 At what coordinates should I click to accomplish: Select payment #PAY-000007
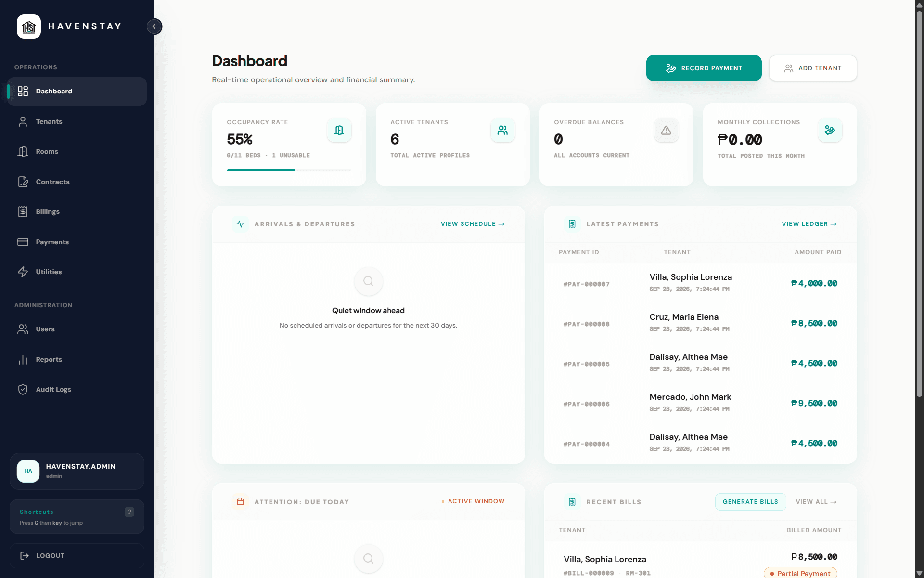click(587, 284)
